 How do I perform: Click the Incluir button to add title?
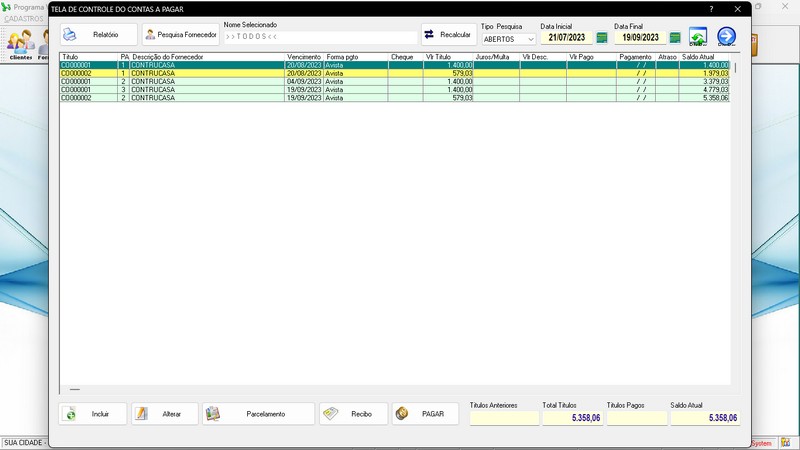pos(92,414)
